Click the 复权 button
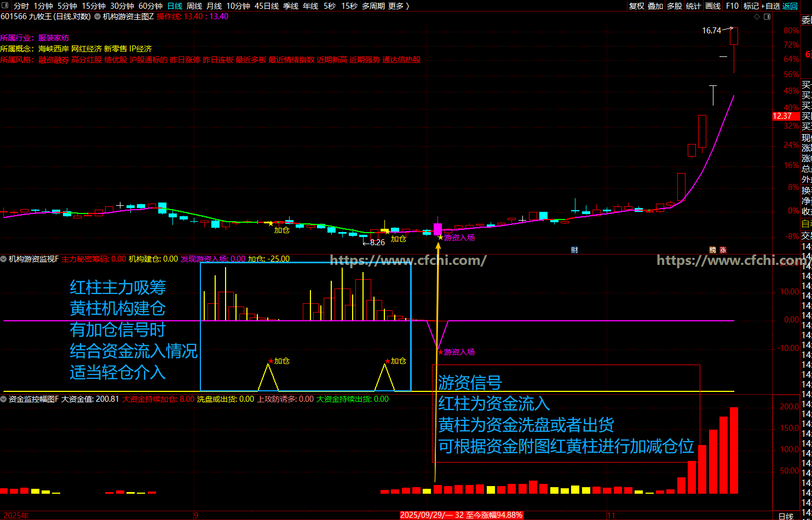 pos(637,6)
